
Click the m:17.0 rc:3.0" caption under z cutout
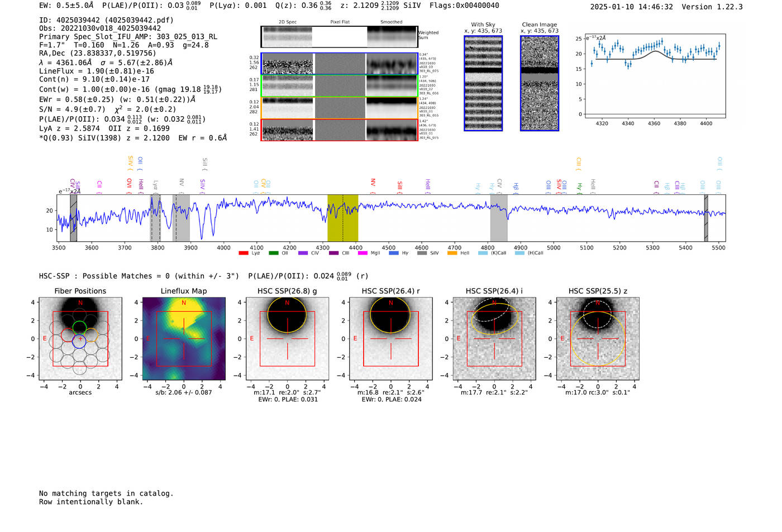pos(598,392)
